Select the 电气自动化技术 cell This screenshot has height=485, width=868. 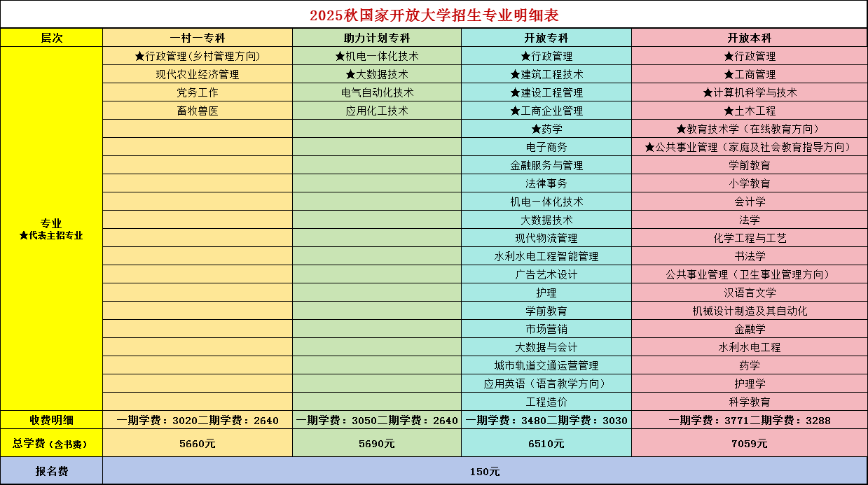[377, 92]
